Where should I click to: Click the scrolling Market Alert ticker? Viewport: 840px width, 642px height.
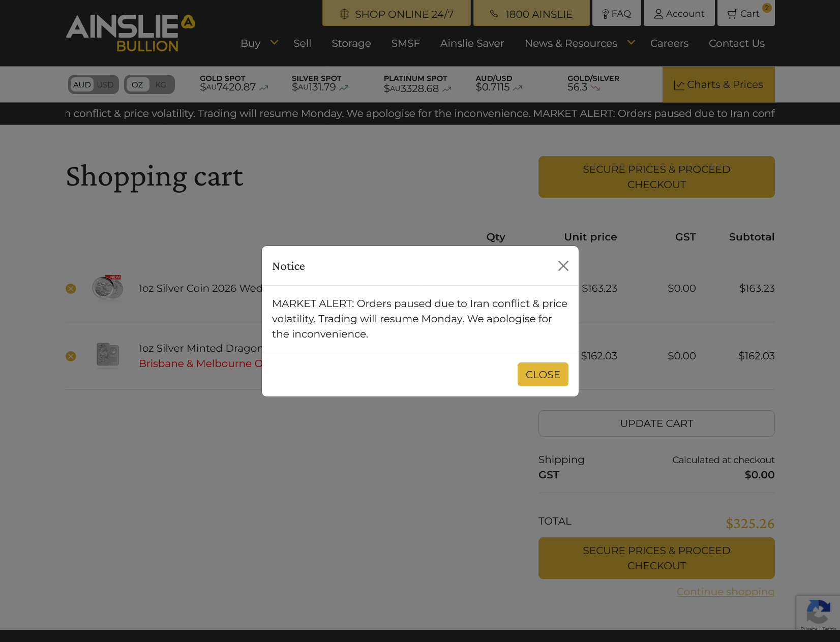(420, 113)
